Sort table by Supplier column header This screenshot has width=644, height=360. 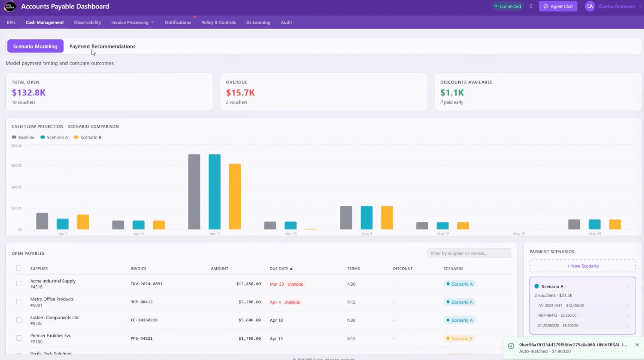pyautogui.click(x=39, y=269)
